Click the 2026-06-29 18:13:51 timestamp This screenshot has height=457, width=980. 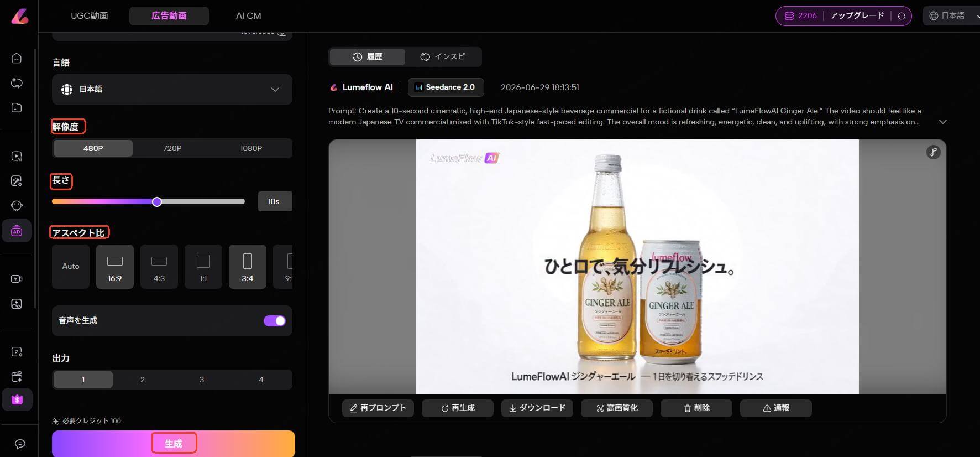point(540,87)
